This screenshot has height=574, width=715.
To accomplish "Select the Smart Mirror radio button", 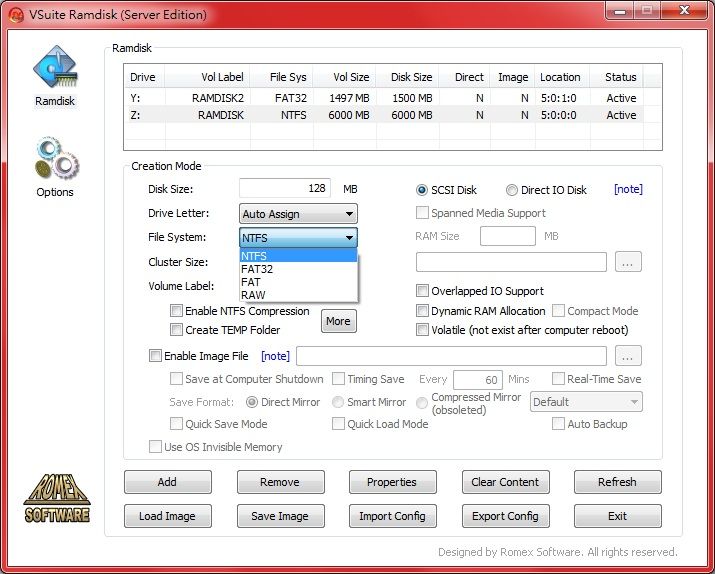I will pyautogui.click(x=338, y=402).
